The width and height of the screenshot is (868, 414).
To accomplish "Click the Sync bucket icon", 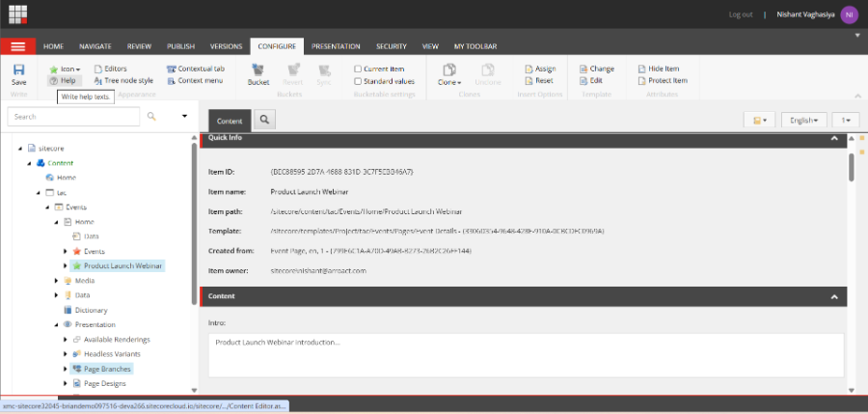I will click(324, 69).
